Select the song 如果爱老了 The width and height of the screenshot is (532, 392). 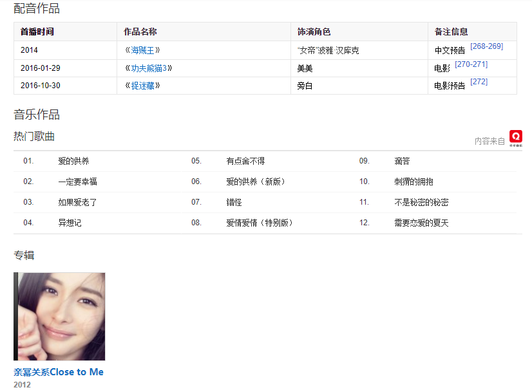click(x=77, y=202)
